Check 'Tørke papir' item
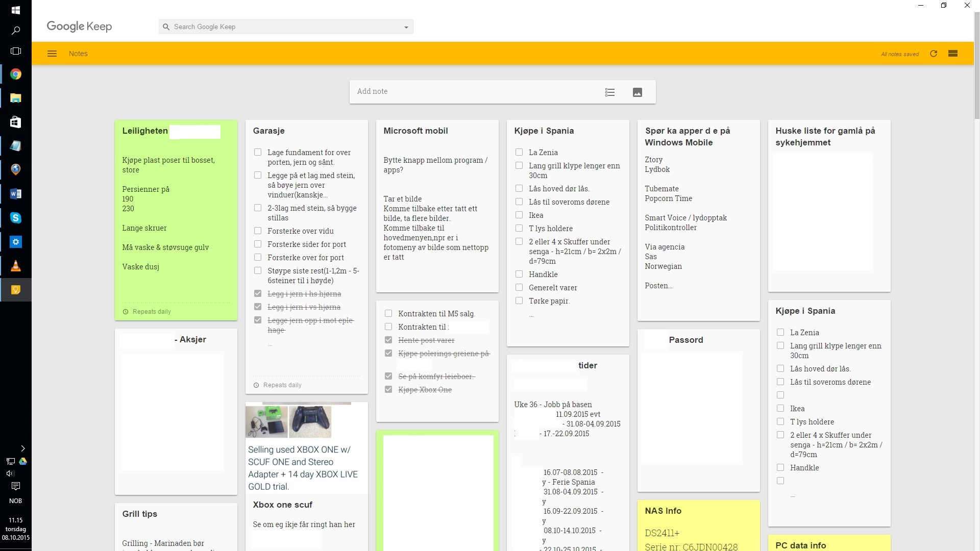The image size is (980, 551). [x=519, y=300]
